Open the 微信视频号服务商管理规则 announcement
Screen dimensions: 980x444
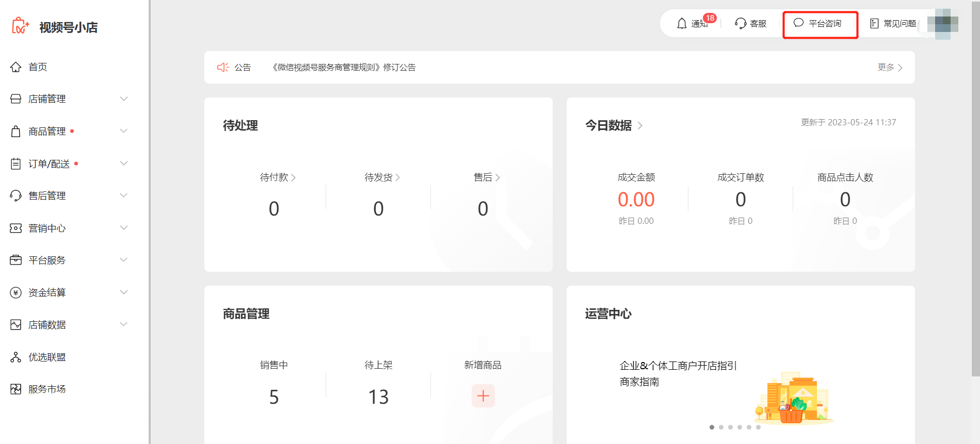click(x=344, y=68)
